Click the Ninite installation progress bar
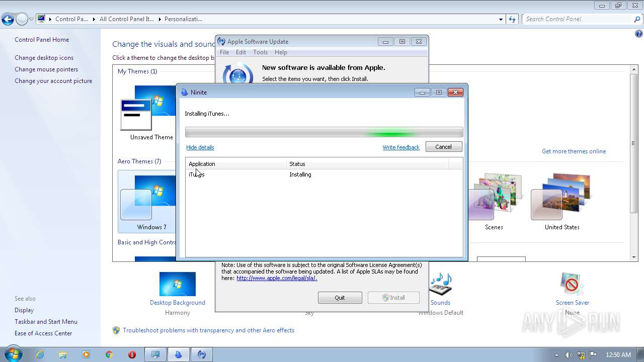 [324, 132]
